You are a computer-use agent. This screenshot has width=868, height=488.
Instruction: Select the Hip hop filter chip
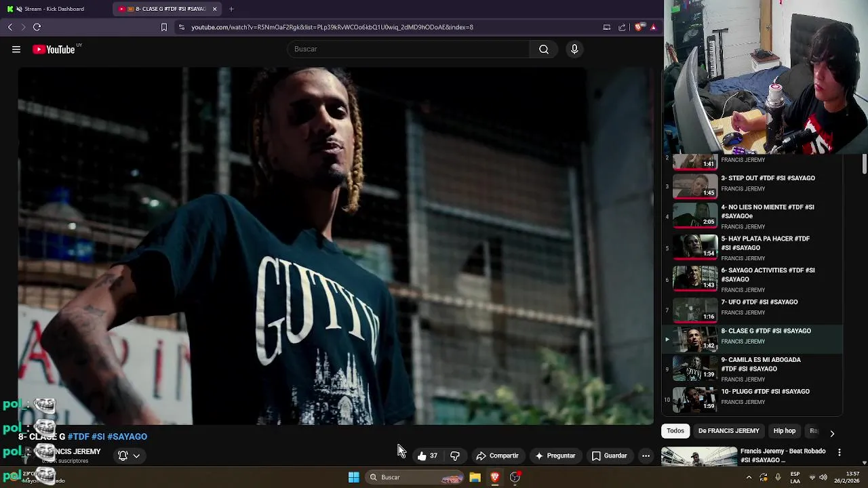785,430
